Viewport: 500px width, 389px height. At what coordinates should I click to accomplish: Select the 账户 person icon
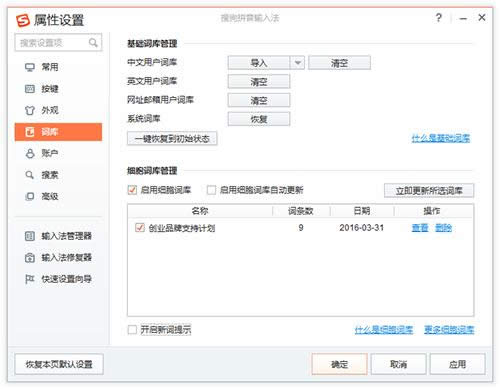[30, 153]
